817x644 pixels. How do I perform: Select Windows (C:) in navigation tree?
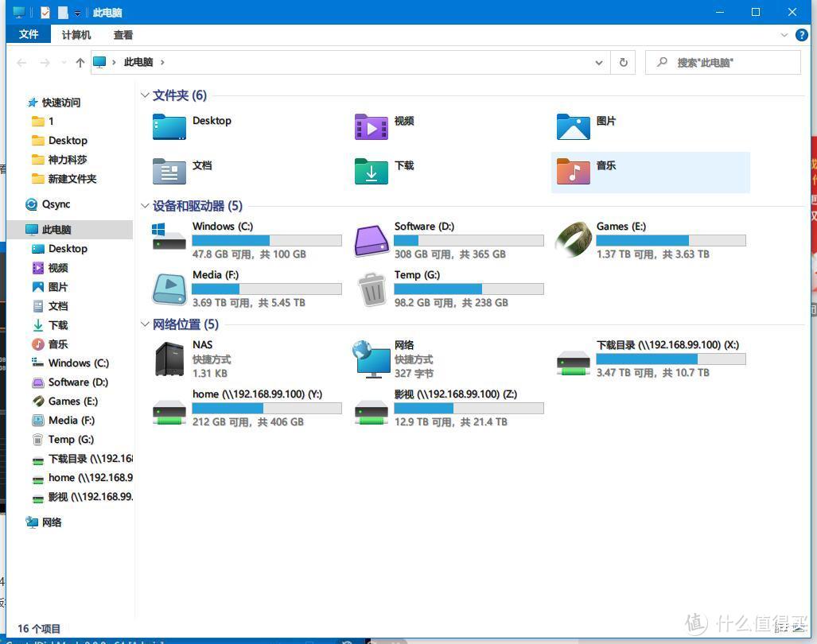click(79, 363)
